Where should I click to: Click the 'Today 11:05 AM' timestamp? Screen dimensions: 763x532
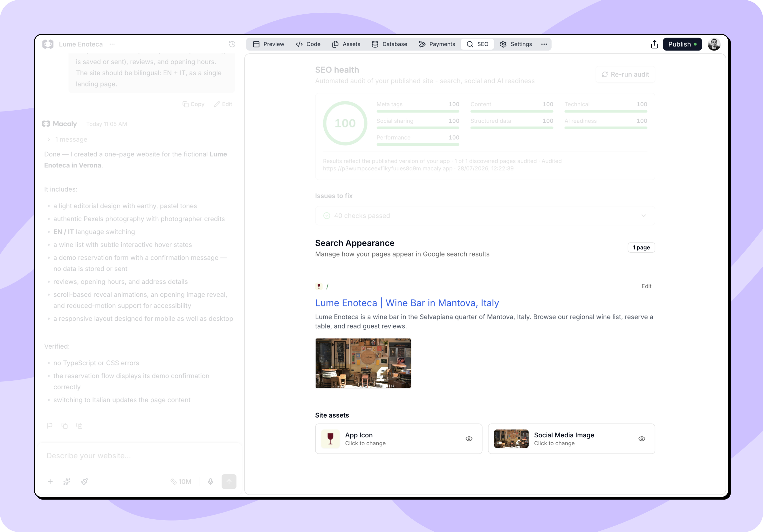click(107, 124)
